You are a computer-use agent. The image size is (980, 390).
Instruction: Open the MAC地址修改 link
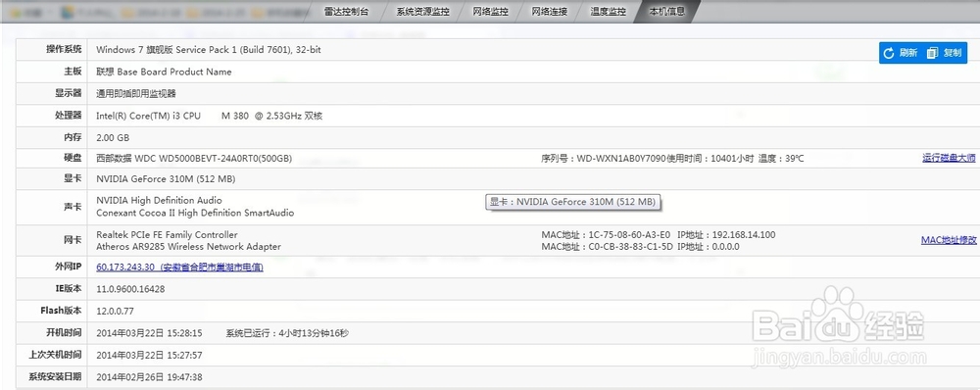949,240
